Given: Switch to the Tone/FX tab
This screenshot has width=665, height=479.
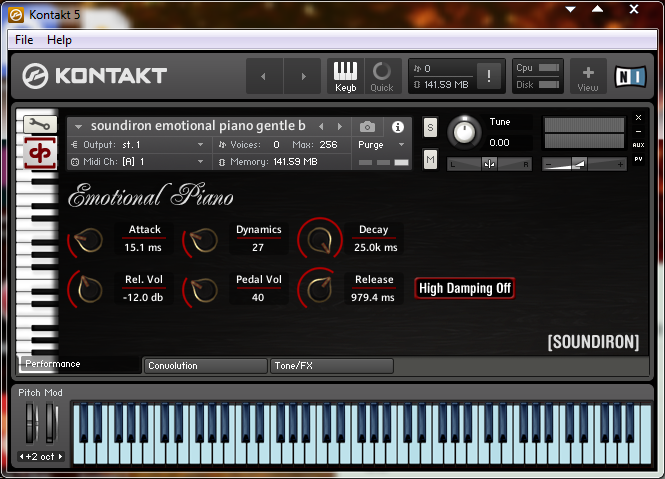Looking at the screenshot, I should (332, 366).
